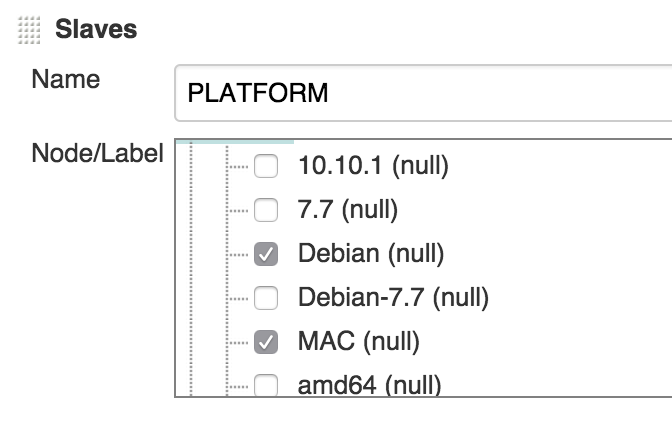Viewport: 672px width, 426px height.
Task: Click the "Debian (null)" label text
Action: pos(371,254)
